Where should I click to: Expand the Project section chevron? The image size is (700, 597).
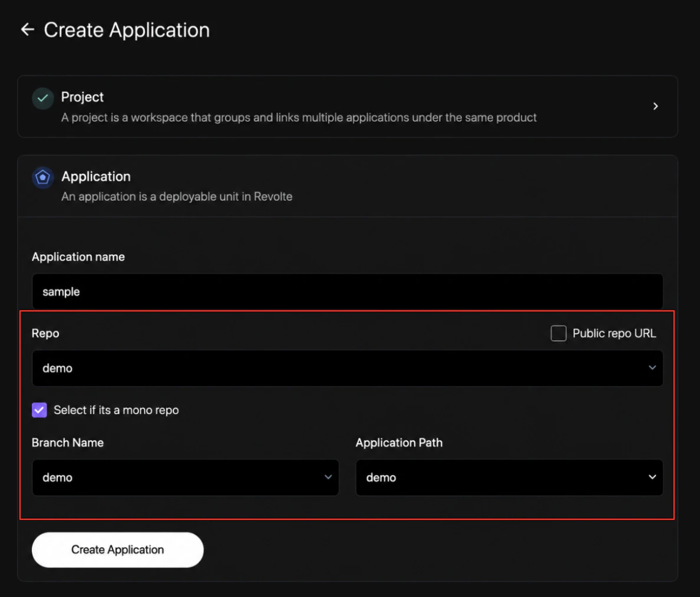pos(655,106)
